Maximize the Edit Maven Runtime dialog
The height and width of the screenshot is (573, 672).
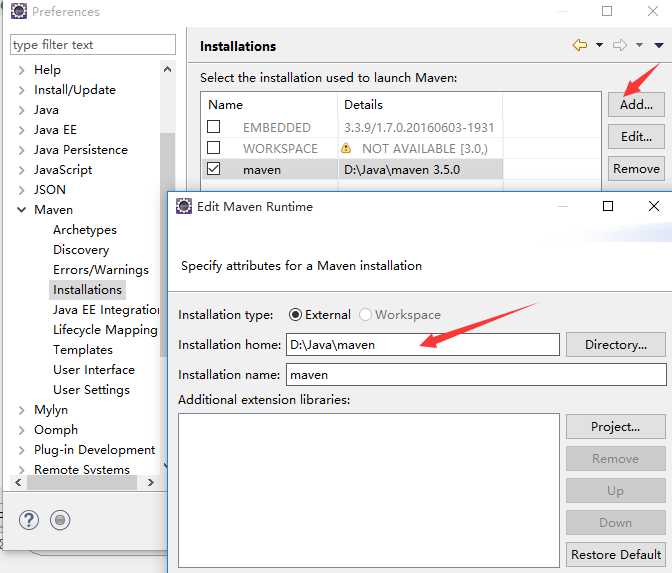(x=608, y=206)
